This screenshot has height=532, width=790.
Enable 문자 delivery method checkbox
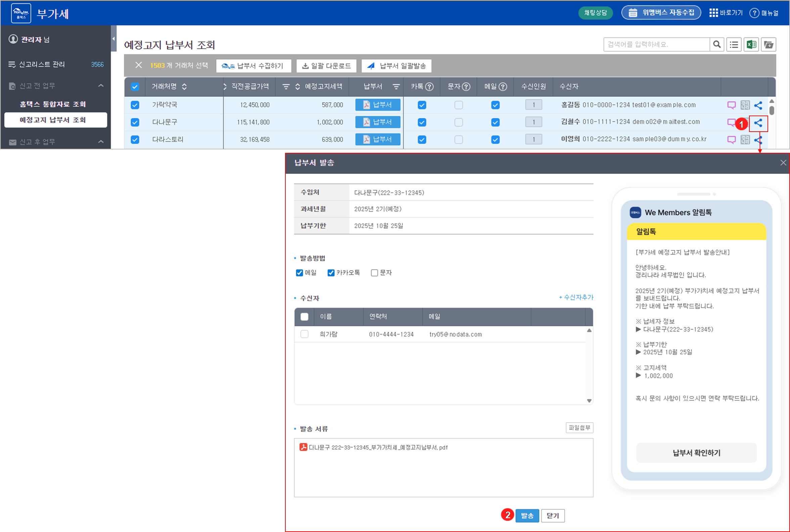coord(374,273)
